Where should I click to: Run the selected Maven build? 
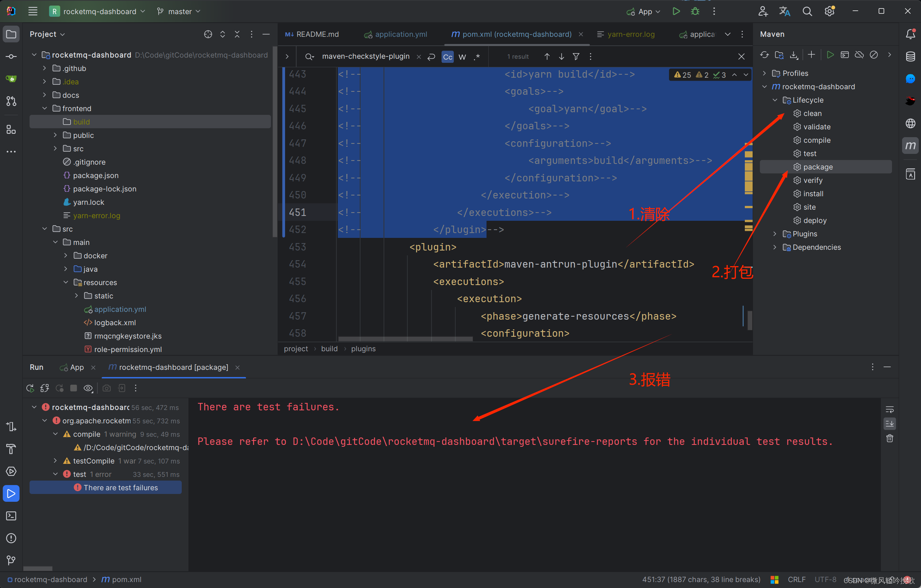pyautogui.click(x=830, y=55)
